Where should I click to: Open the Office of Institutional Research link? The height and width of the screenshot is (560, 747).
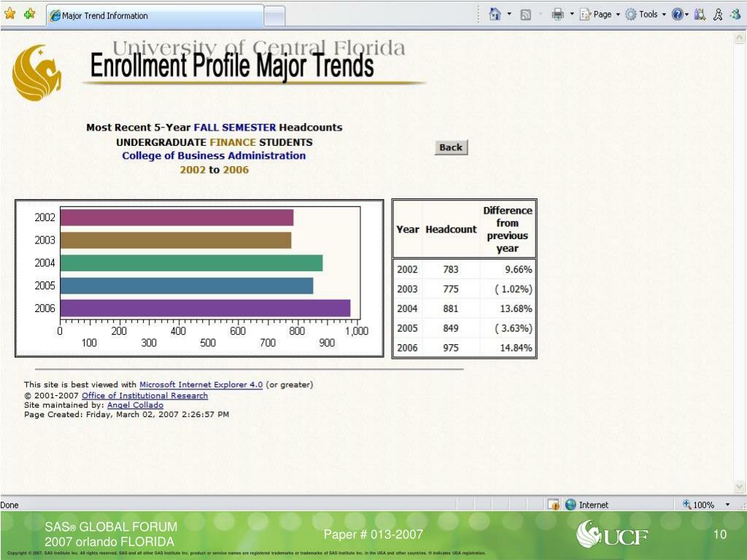144,395
